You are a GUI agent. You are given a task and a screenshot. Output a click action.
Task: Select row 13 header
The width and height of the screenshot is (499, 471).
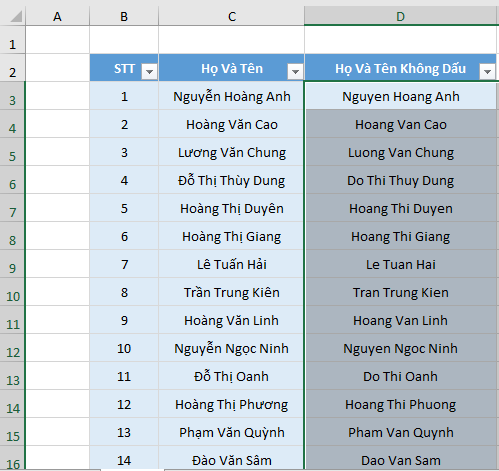(x=12, y=376)
